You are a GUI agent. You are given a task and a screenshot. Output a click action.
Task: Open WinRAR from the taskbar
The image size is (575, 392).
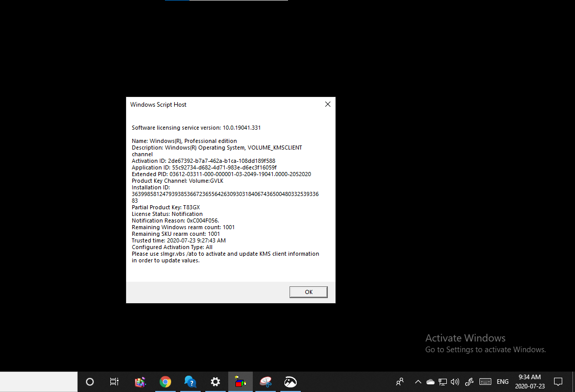[140, 382]
